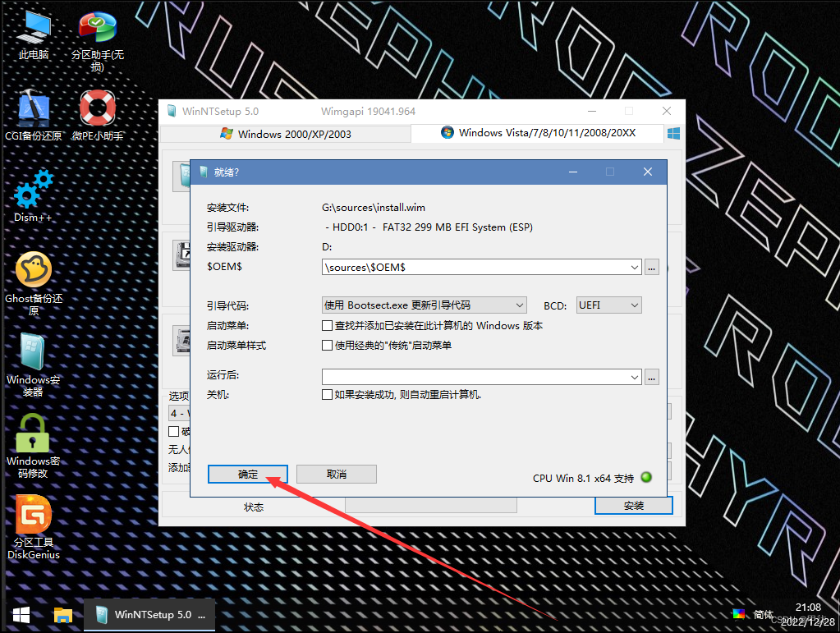Click the 状态 progress bar
Viewport: 840px width, 633px height.
click(431, 506)
